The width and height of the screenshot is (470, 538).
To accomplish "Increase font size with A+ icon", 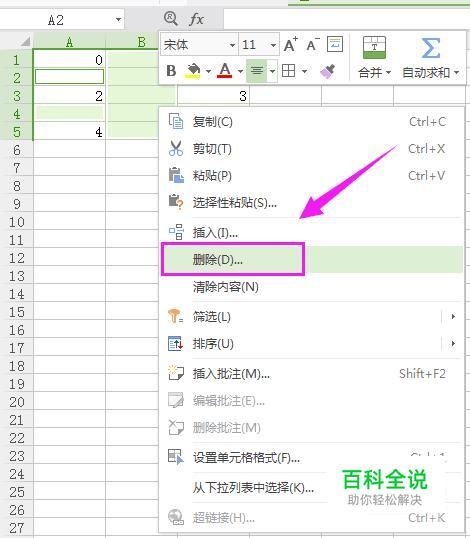I will click(x=291, y=45).
